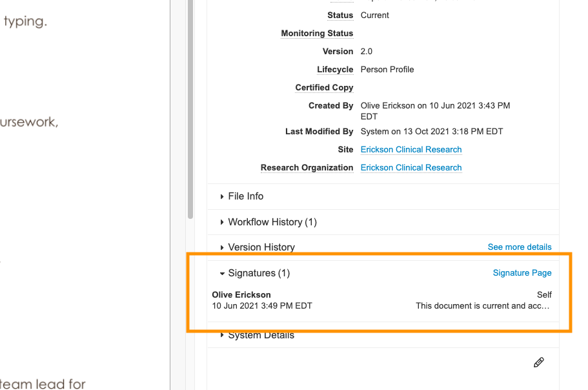Open the See more details link
The image size is (588, 390).
pos(519,247)
